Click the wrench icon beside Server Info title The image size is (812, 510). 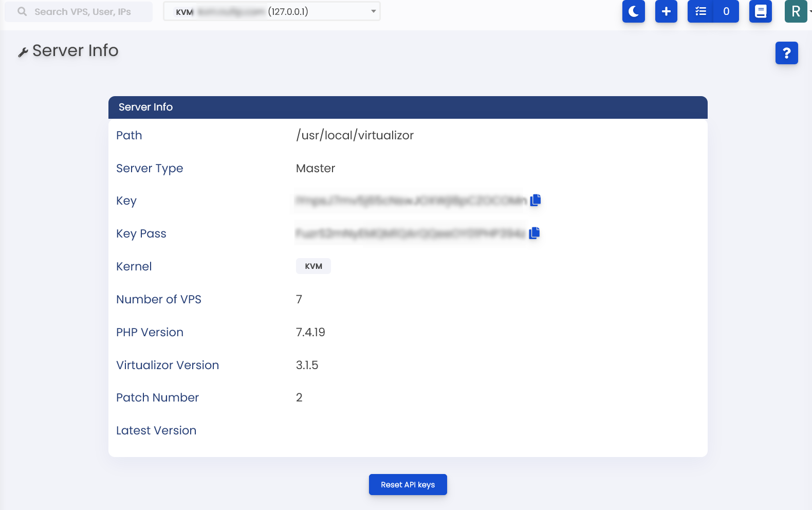point(23,52)
